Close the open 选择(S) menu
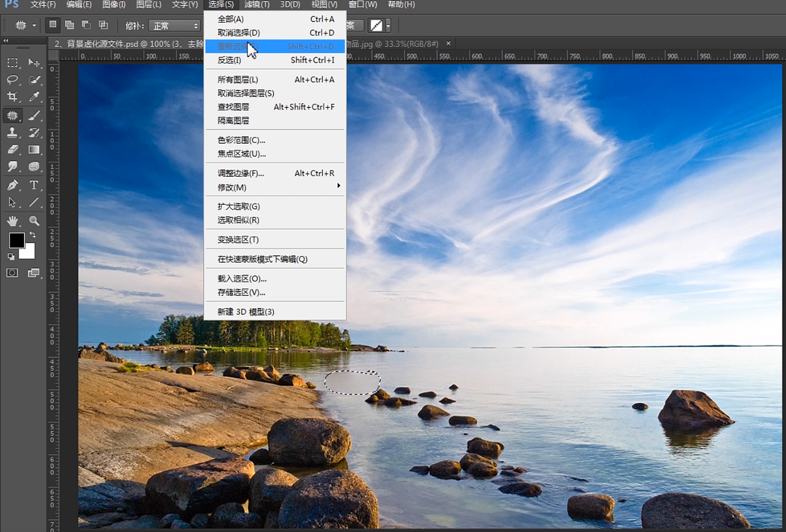The width and height of the screenshot is (786, 532). 221,4
